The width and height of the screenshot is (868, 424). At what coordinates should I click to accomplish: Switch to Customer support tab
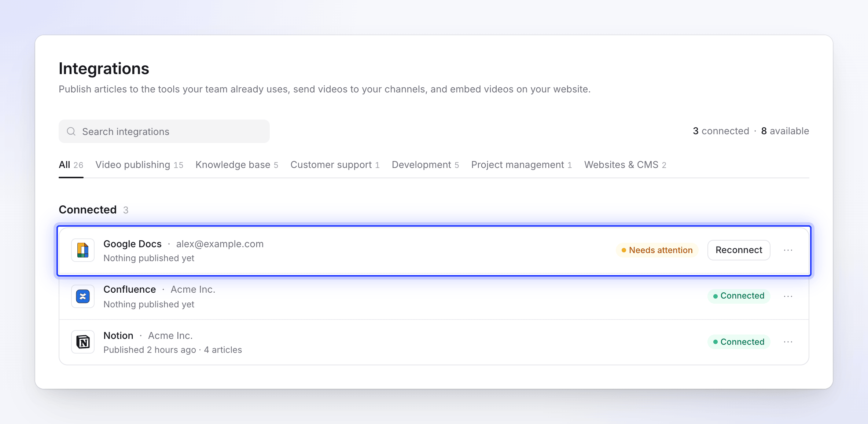pyautogui.click(x=335, y=165)
